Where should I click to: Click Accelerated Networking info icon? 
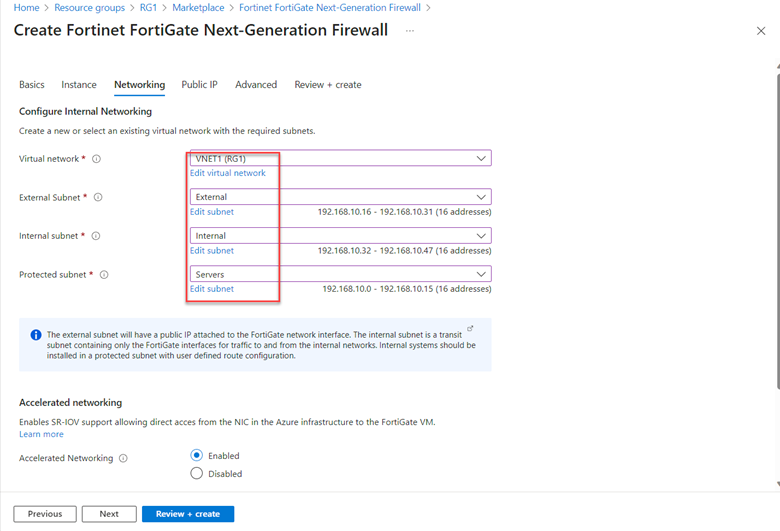point(123,459)
